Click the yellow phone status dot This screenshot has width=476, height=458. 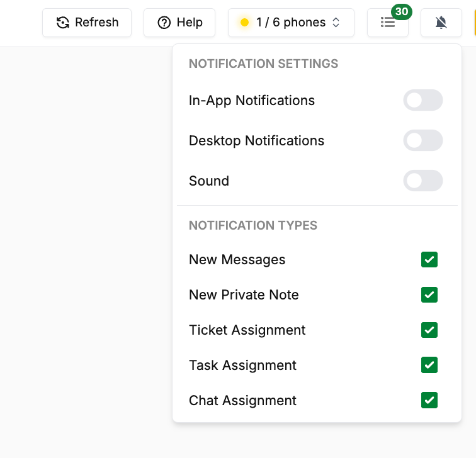coord(244,23)
